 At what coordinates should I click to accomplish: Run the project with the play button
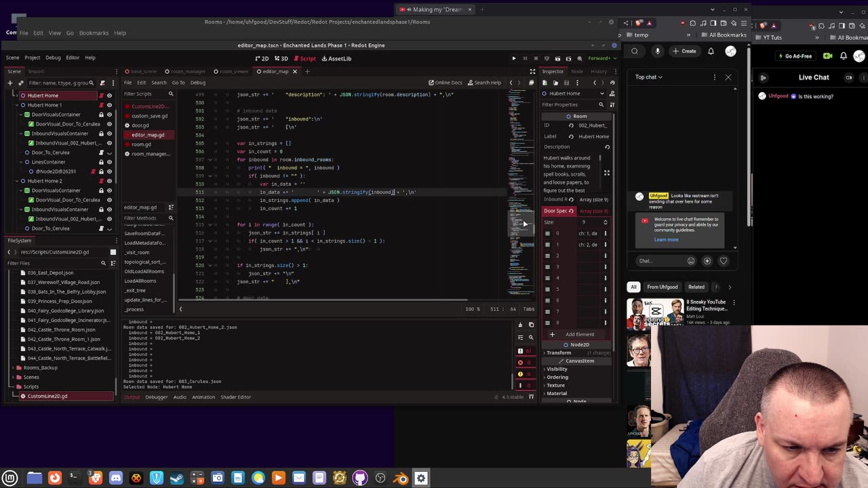click(514, 58)
